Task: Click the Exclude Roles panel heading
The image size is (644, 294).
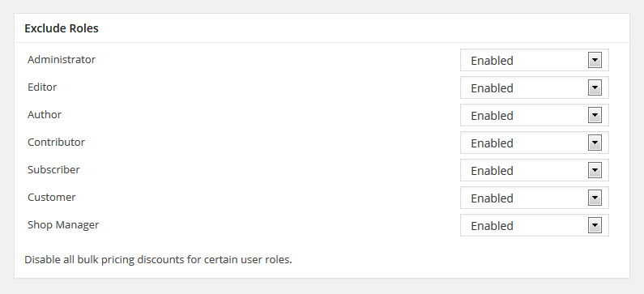Action: (62, 28)
